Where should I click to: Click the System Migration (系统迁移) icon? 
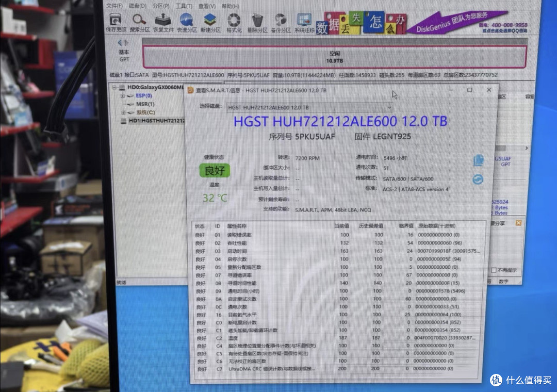[x=304, y=23]
